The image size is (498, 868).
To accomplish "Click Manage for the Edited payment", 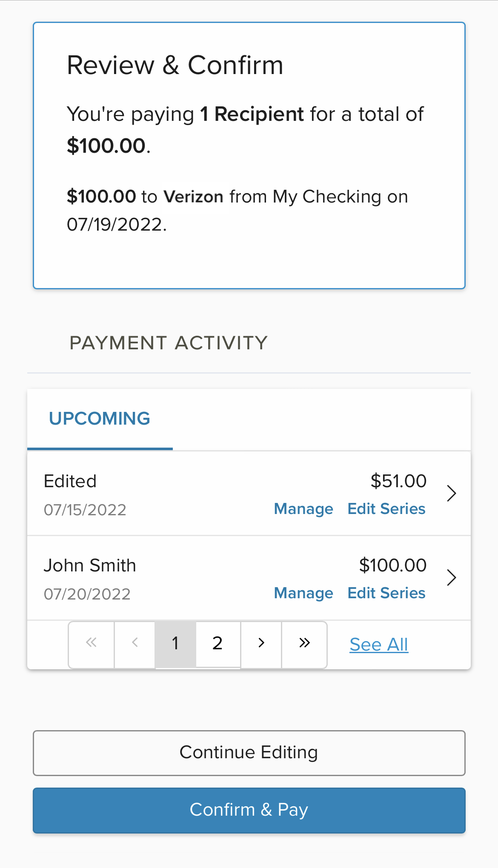I will coord(303,509).
